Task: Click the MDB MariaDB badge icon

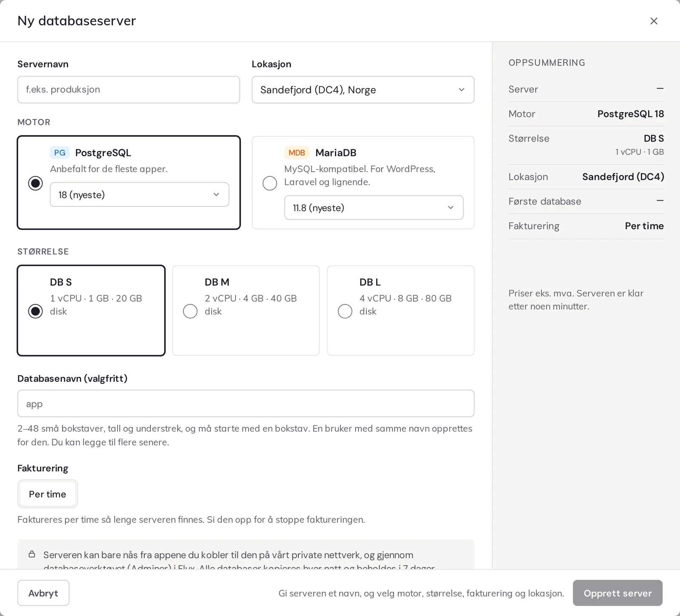Action: [x=297, y=153]
